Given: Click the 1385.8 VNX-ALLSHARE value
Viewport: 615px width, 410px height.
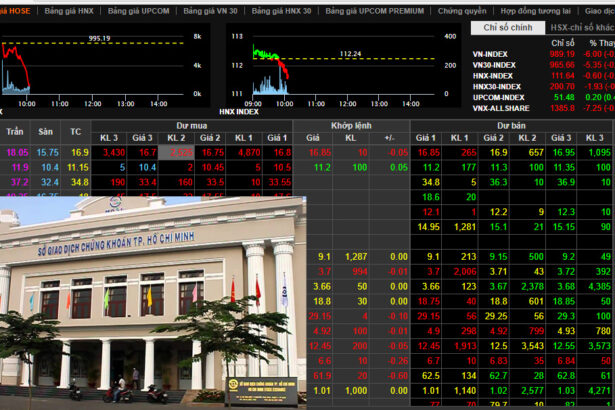Looking at the screenshot, I should 562,108.
